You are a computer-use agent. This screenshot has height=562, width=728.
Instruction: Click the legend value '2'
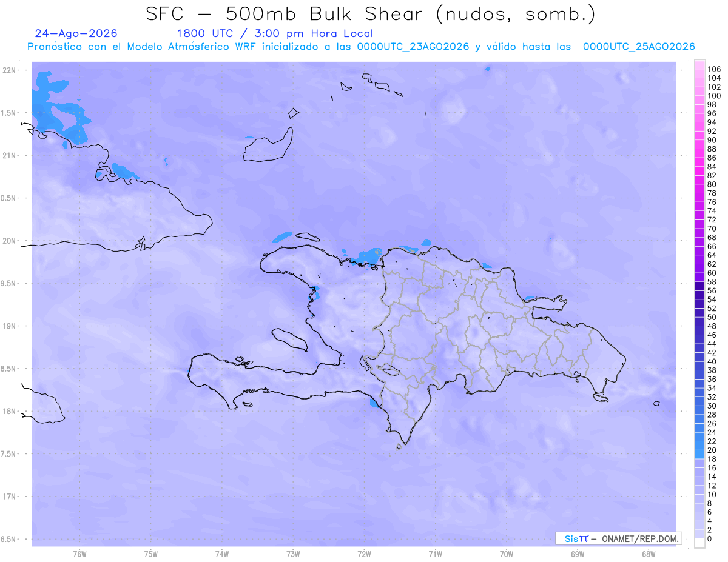pos(710,530)
